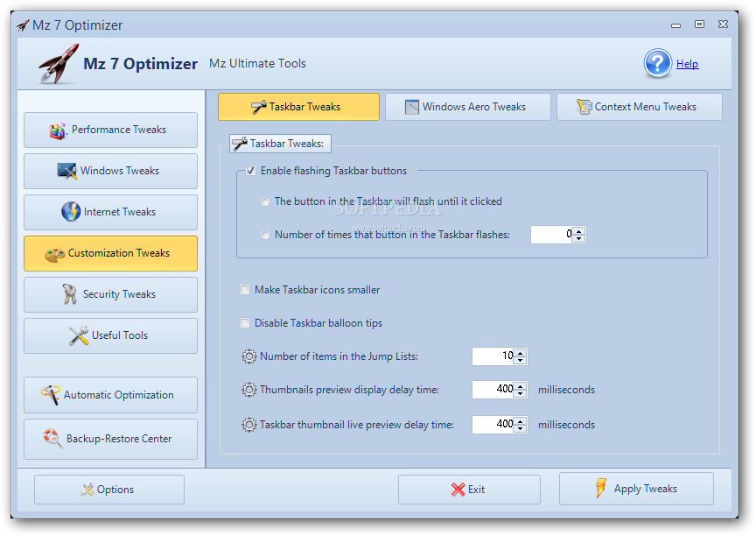Click 'milliseconds' after Taskbar thumbnail live preview
This screenshot has width=756, height=536.
pyautogui.click(x=566, y=425)
